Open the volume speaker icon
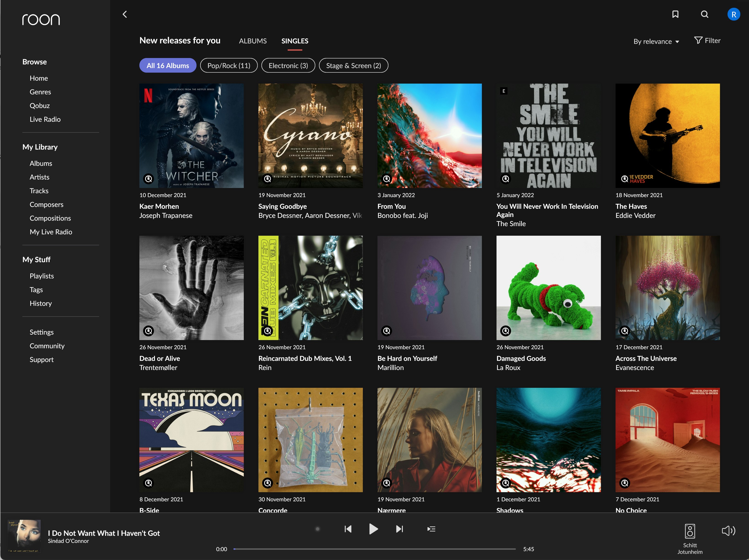Image resolution: width=749 pixels, height=560 pixels. [728, 531]
